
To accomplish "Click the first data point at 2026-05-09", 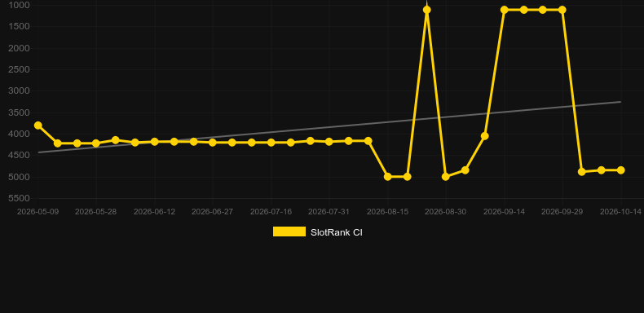I will click(x=37, y=126).
